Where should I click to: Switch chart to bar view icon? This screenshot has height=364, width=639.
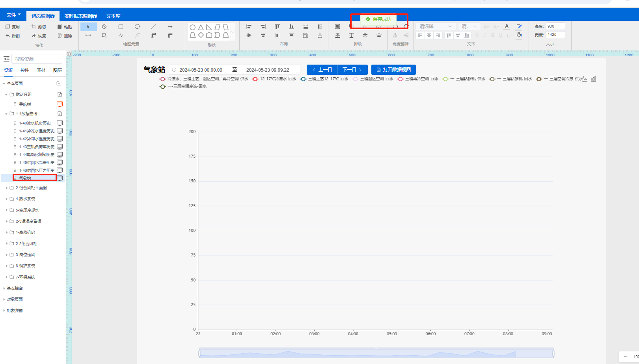pos(594,79)
